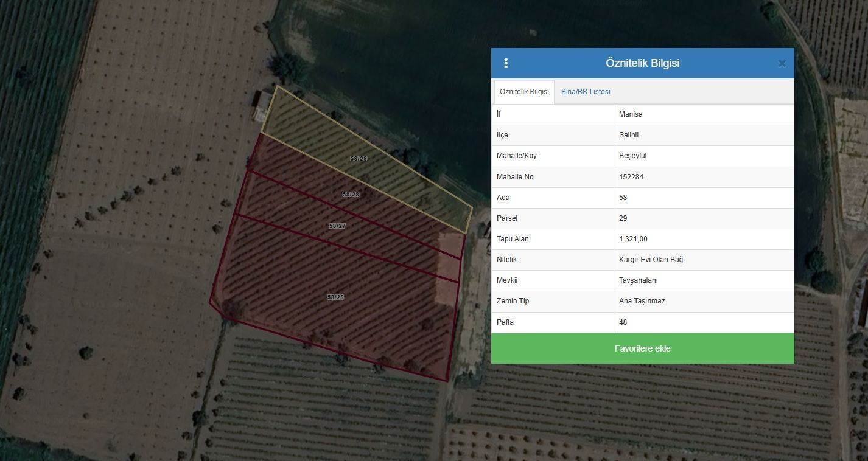Click the Manisa value in İl row
The width and height of the screenshot is (868, 461).
coord(631,114)
